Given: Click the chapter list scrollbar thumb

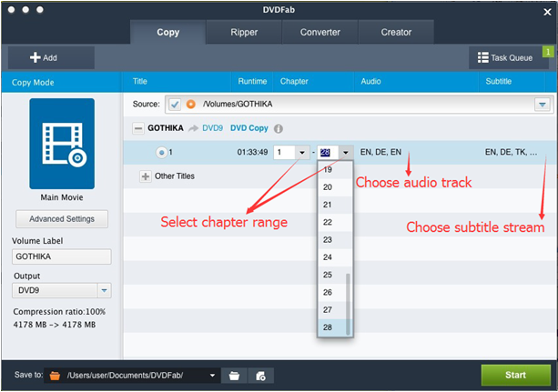Looking at the screenshot, I should (x=348, y=304).
